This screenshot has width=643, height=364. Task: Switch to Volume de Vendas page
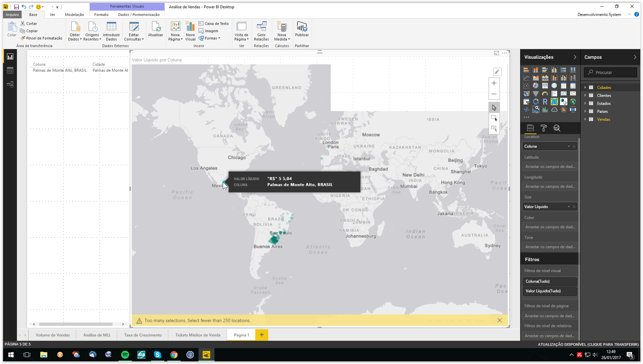(x=53, y=335)
